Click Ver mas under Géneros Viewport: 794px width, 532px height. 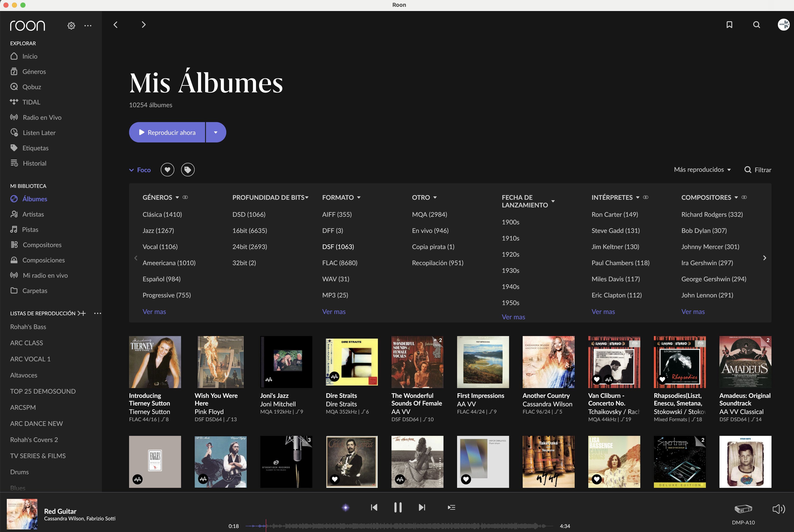click(x=154, y=311)
